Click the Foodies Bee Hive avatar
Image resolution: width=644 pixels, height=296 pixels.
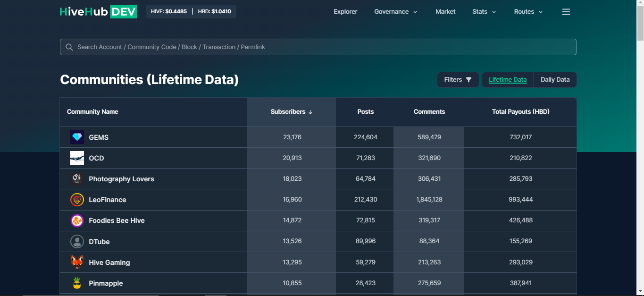coord(77,220)
